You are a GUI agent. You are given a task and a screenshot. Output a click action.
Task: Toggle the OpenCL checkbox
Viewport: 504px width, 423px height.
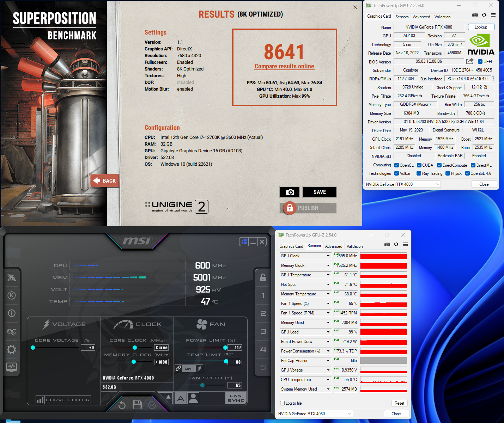click(x=396, y=165)
